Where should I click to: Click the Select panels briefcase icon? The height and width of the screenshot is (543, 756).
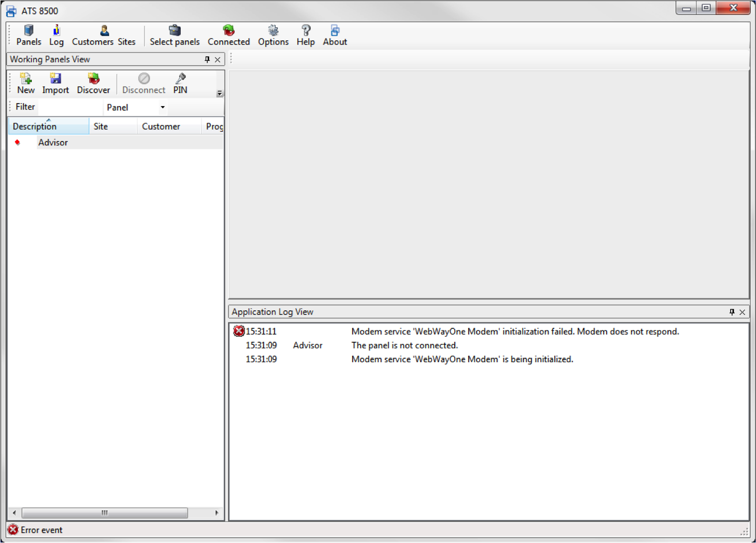click(x=174, y=31)
